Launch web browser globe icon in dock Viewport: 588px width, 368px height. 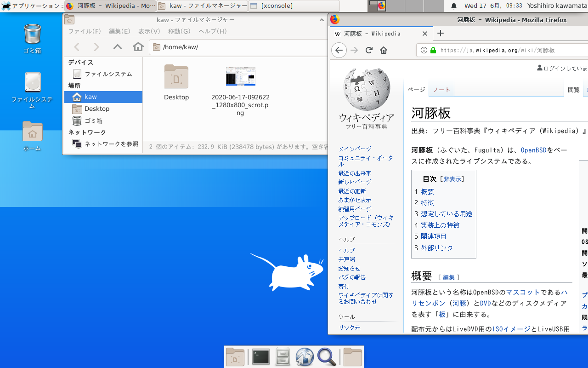[x=305, y=357]
